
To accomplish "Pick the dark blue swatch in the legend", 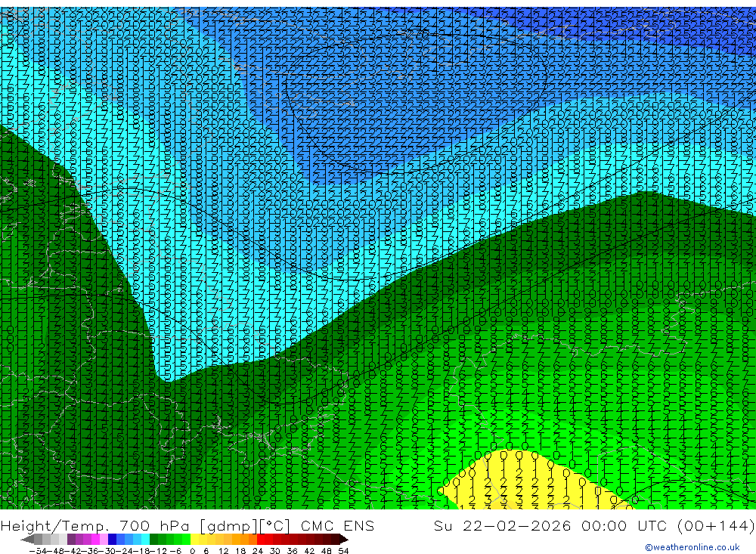I will coord(112,539).
